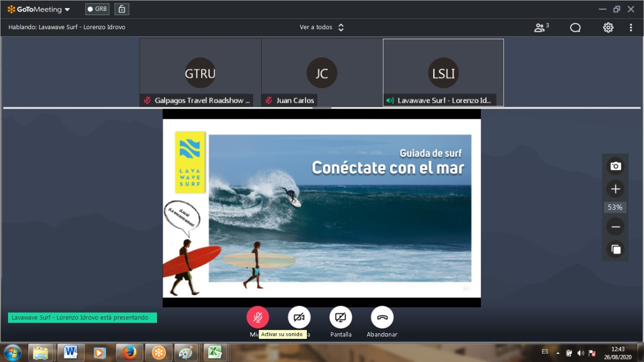The width and height of the screenshot is (644, 362).
Task: Click the 53% zoom level indicator
Action: click(x=615, y=207)
